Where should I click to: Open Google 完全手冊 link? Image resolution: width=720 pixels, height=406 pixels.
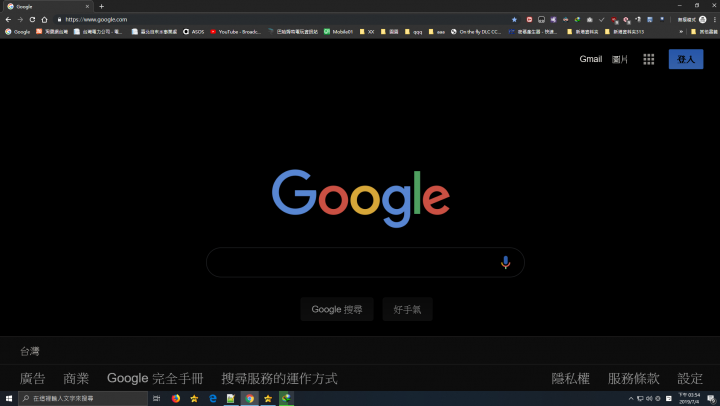click(x=155, y=378)
